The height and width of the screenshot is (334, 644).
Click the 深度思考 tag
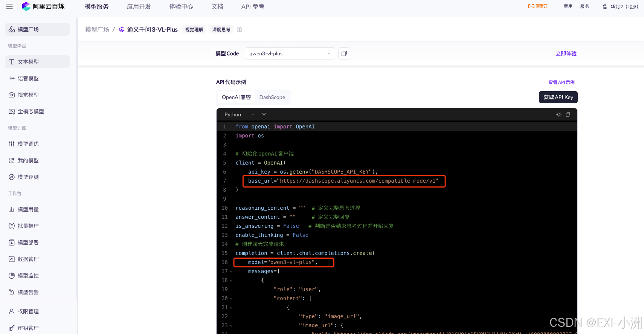coord(221,29)
